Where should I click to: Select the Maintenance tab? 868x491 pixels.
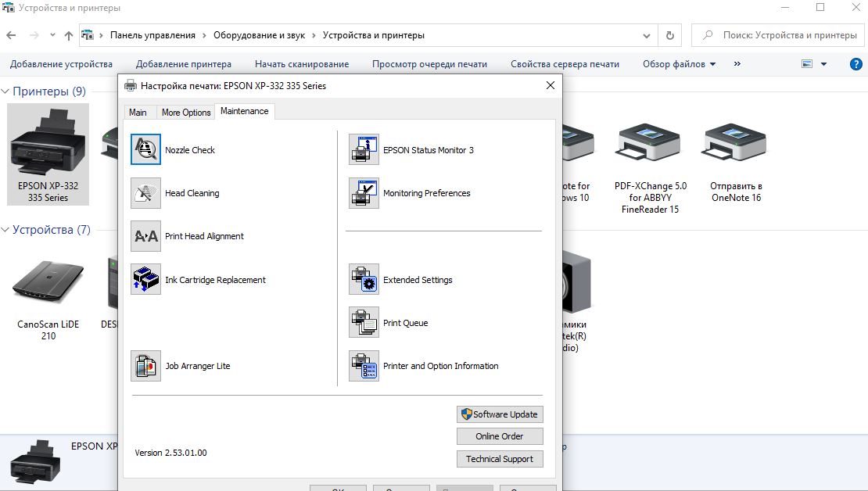click(244, 111)
